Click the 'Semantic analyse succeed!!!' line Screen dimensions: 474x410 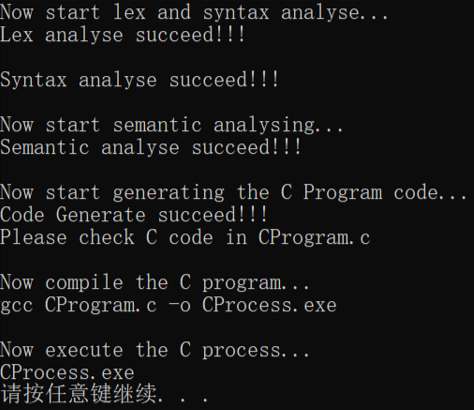(x=150, y=148)
